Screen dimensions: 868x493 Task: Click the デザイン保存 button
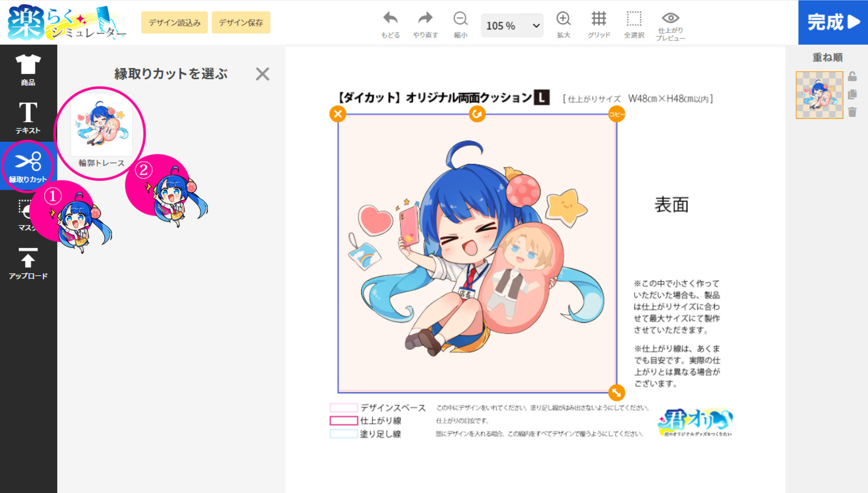[x=241, y=23]
